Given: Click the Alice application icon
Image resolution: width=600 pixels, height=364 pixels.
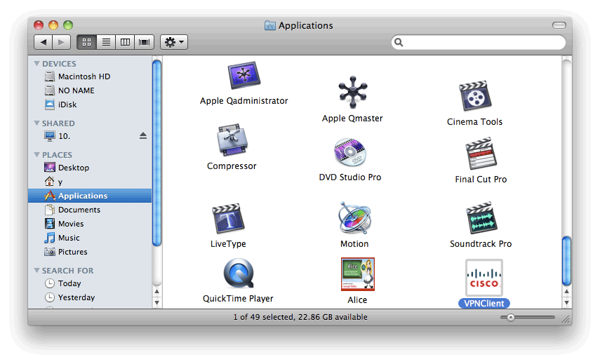Looking at the screenshot, I should click(x=357, y=274).
